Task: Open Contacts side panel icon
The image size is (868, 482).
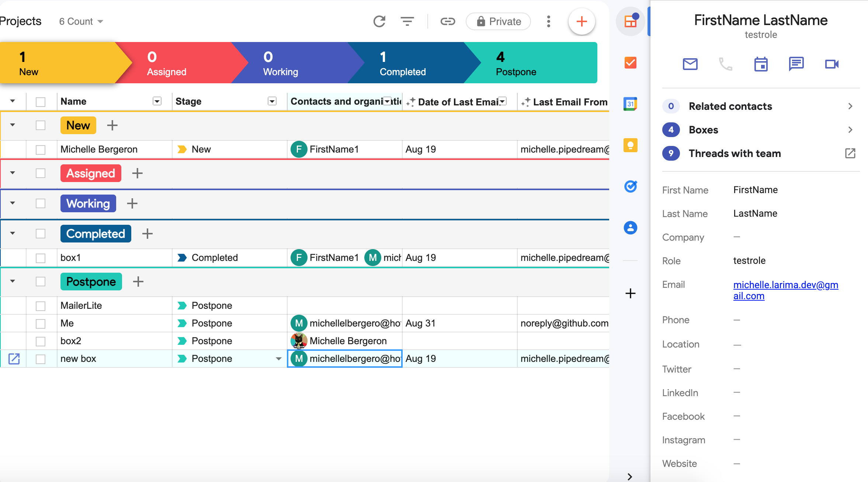Action: pos(631,228)
